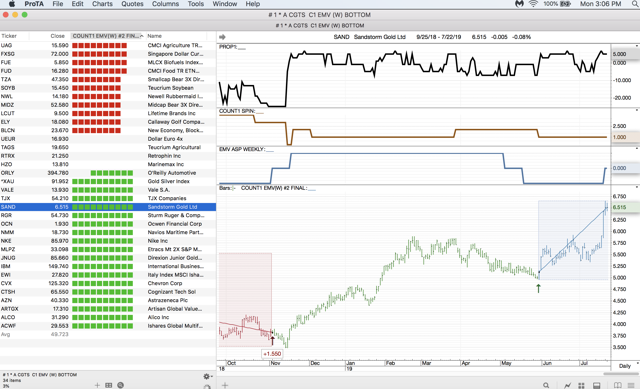Select the VALE Vale S.A. row
640x389 pixels.
(x=108, y=190)
